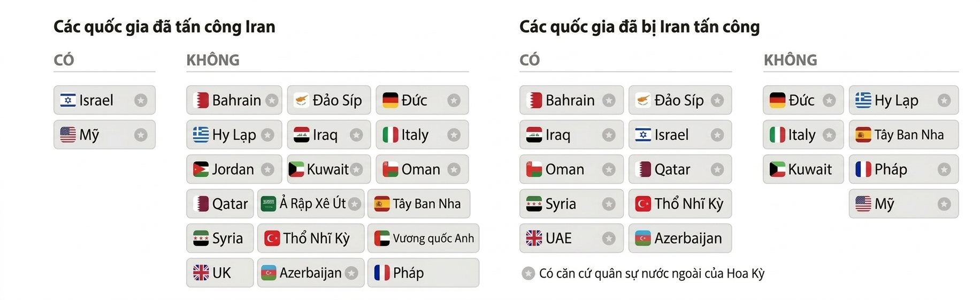Click the CÓ header under attacked-by-Iran title
This screenshot has width=980, height=300.
530,60
